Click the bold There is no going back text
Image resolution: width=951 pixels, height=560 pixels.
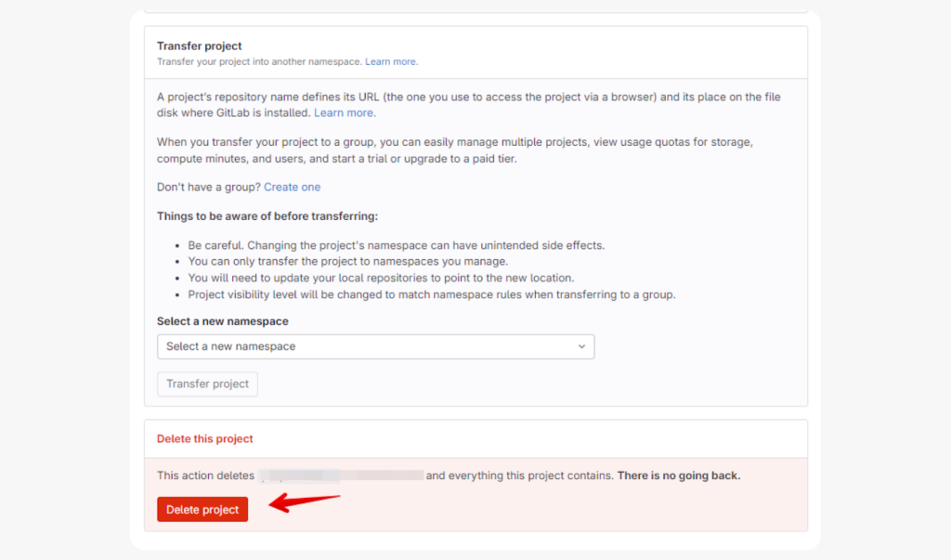click(x=679, y=475)
